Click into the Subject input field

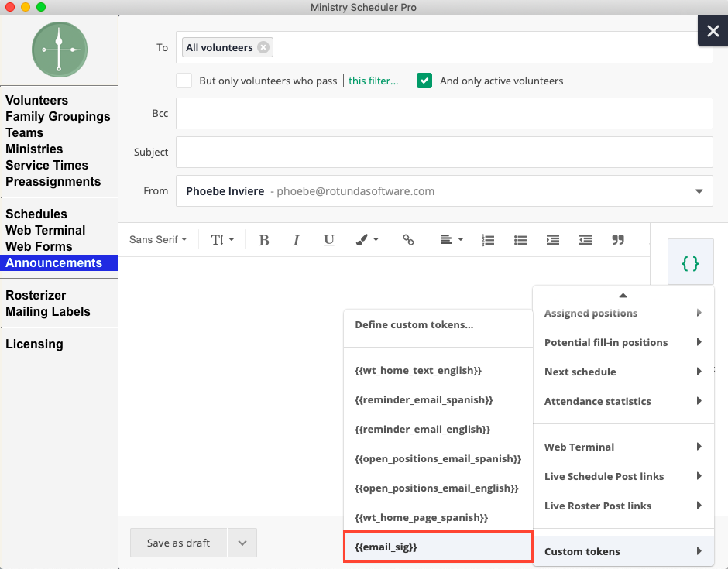point(444,153)
